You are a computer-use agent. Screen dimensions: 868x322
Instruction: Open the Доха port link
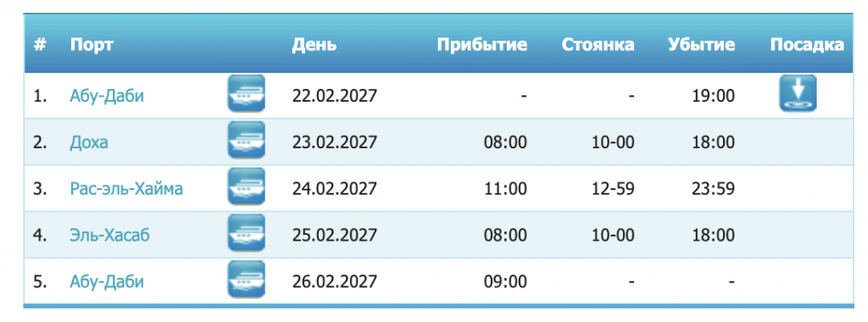[x=89, y=142]
